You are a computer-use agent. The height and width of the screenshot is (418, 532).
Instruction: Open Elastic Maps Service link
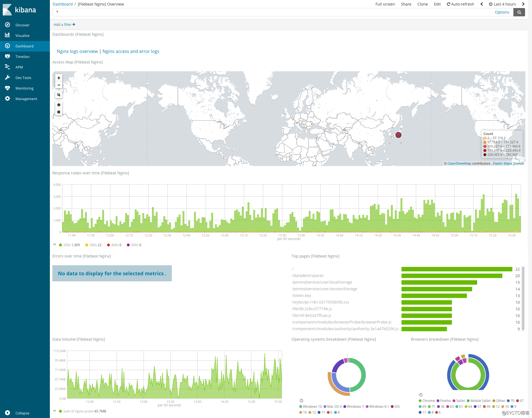[x=508, y=164]
